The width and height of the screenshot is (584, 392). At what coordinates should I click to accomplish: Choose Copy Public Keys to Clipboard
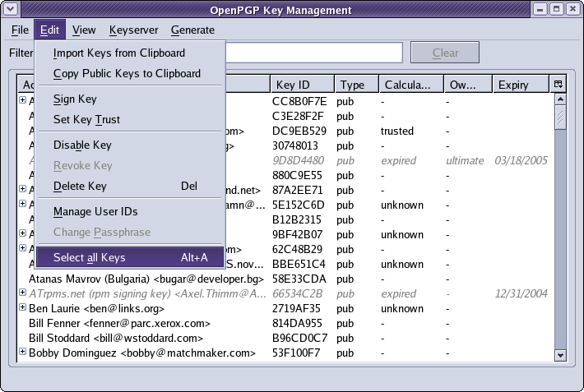click(x=130, y=73)
